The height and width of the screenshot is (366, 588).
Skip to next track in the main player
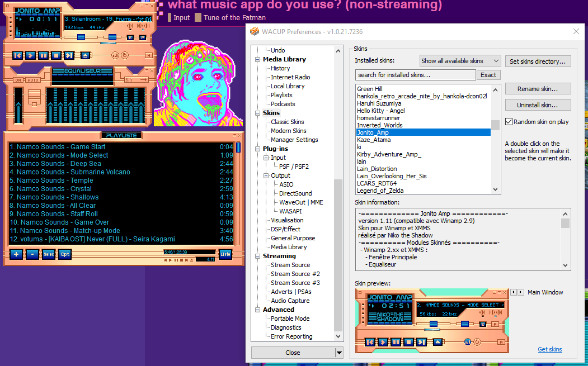coord(69,55)
